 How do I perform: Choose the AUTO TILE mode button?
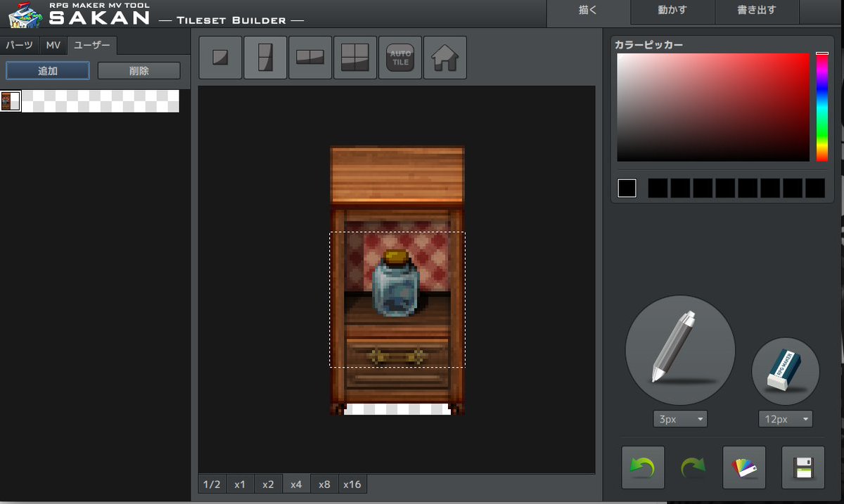(x=400, y=58)
